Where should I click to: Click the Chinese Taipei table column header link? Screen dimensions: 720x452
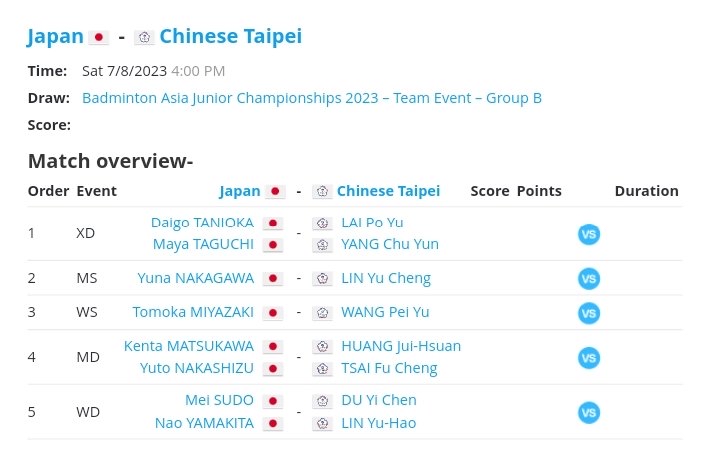click(388, 191)
